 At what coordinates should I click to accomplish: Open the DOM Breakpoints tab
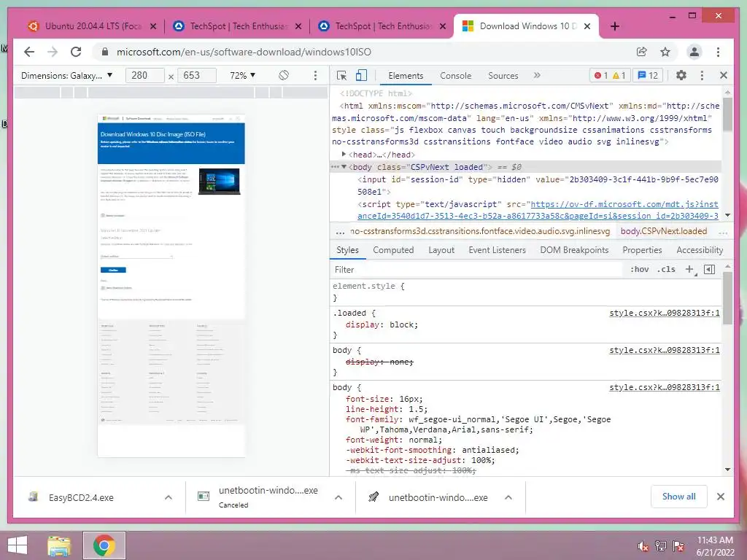(574, 250)
